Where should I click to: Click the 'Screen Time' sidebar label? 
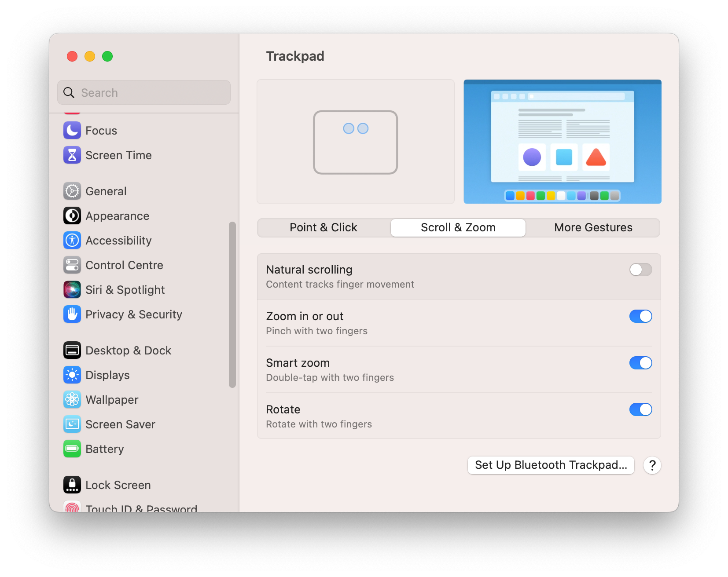[118, 155]
